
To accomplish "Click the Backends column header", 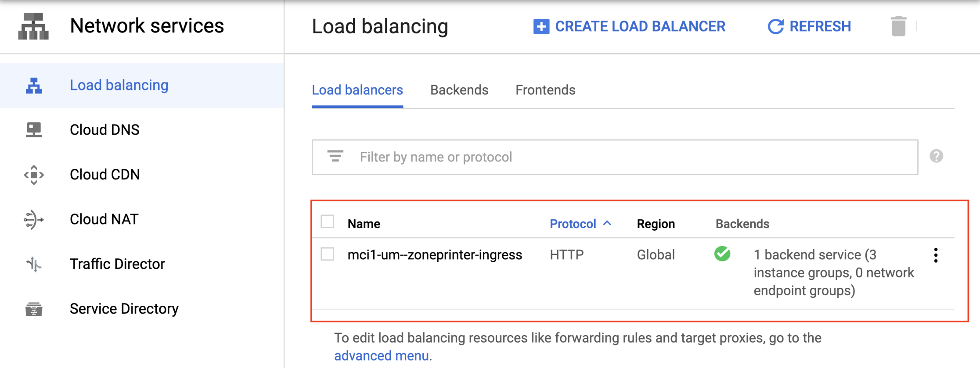I will pyautogui.click(x=742, y=224).
